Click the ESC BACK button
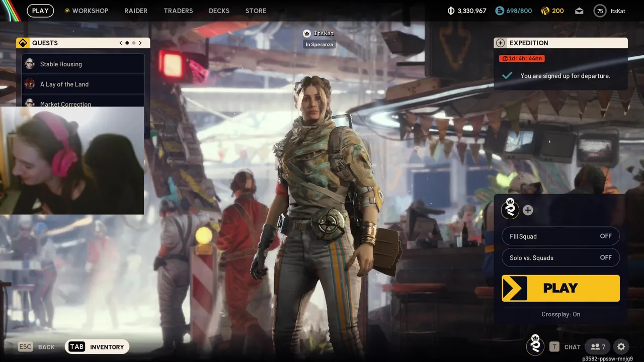Viewport: 644px width, 362px height. coord(36,347)
